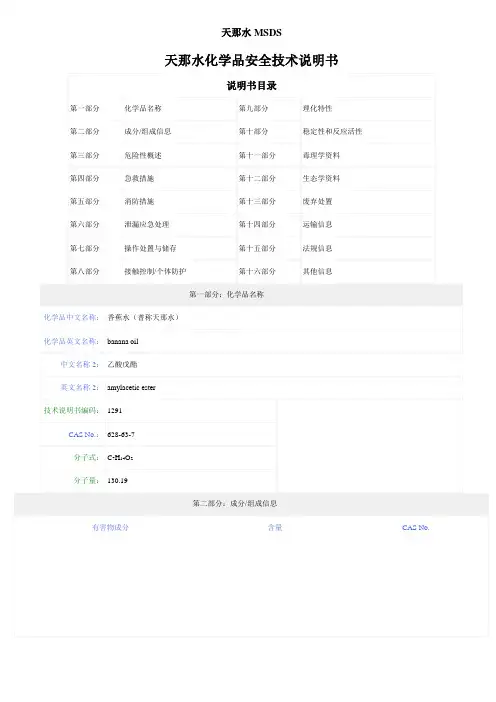Click the 天那水 MSDS page header
Viewport: 496px width, 702px height.
click(x=251, y=33)
